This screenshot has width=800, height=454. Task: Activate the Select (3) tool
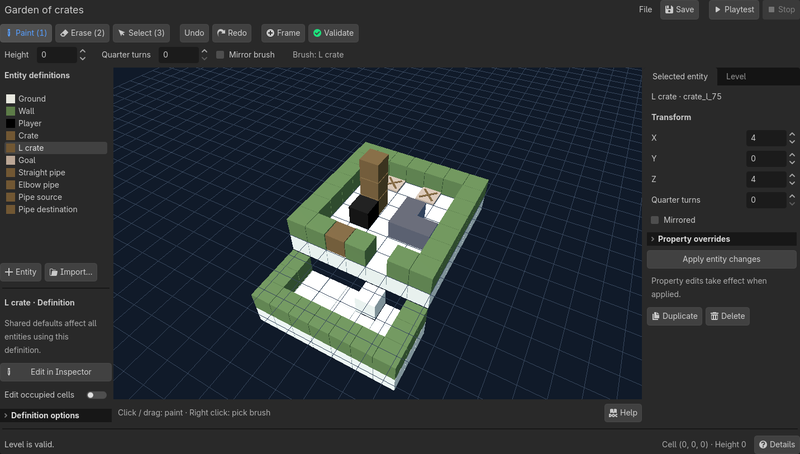pos(141,33)
